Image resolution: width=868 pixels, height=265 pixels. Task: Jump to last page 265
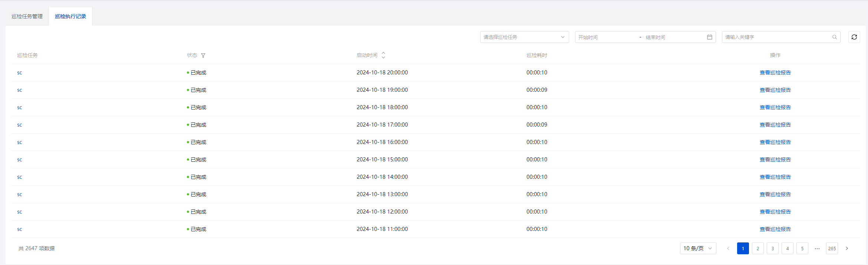tap(832, 248)
